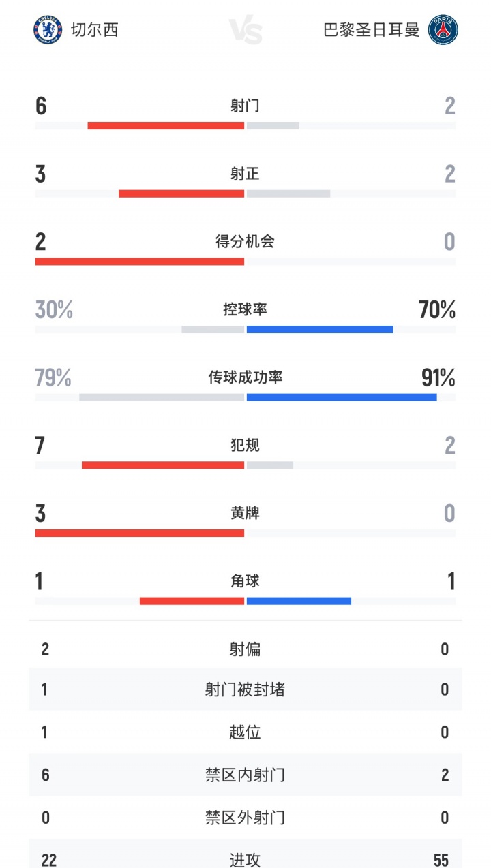Tap the Paris Saint-Germain crest icon
The image size is (491, 868).
pos(443,30)
